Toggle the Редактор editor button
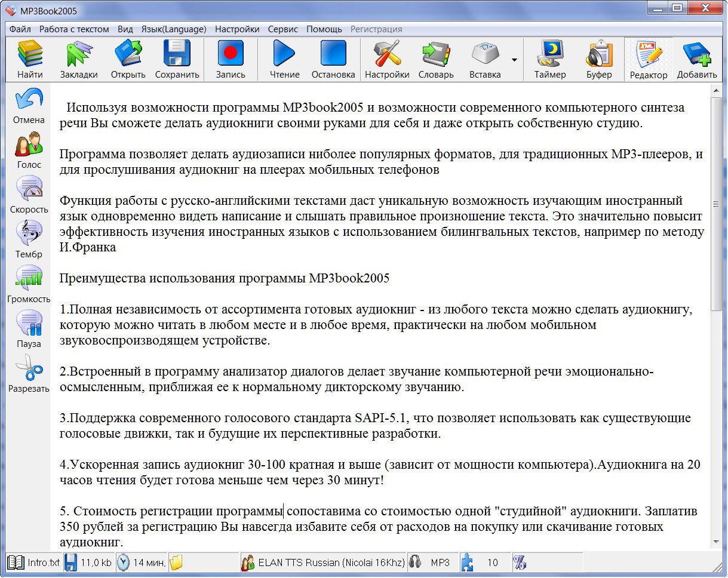The width and height of the screenshot is (728, 578). click(x=649, y=59)
